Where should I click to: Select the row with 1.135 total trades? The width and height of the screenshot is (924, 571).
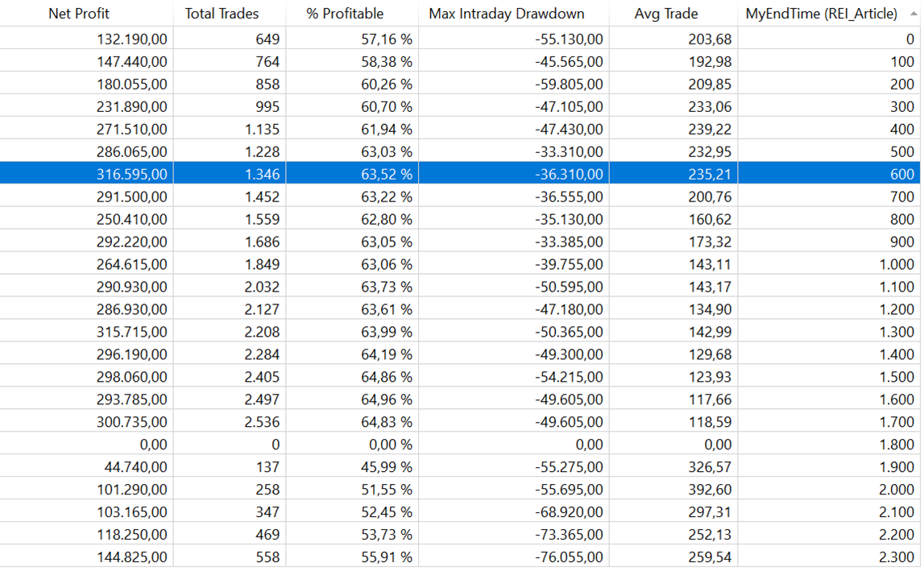pos(262,129)
